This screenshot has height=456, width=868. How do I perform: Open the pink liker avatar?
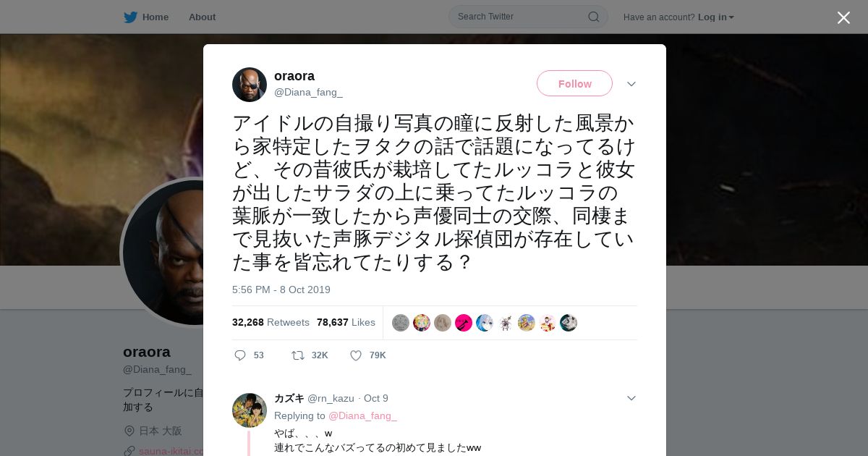pyautogui.click(x=464, y=323)
